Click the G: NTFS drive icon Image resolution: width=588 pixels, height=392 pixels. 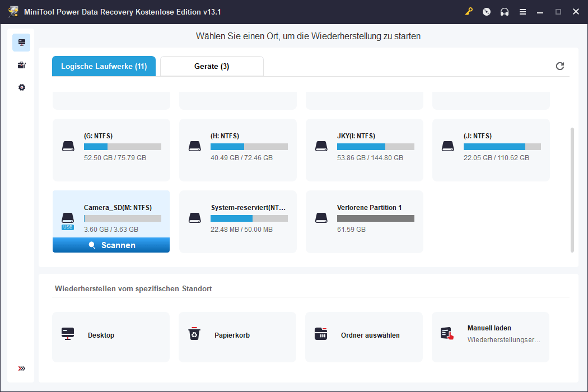[x=68, y=146]
